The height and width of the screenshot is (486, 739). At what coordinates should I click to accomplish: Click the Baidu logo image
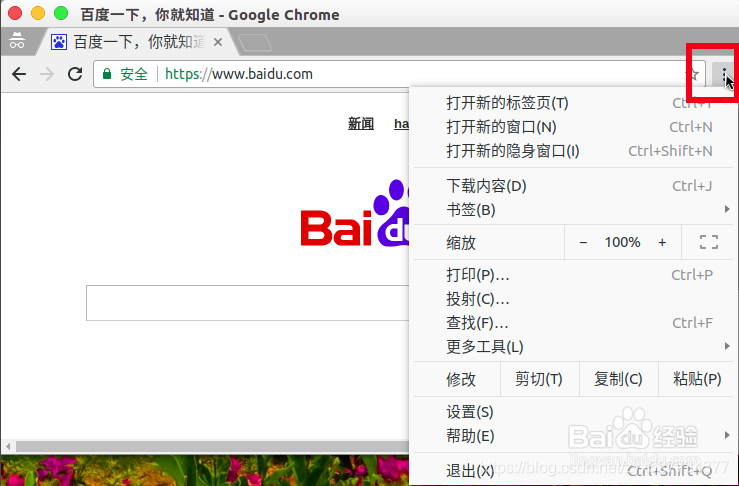click(355, 214)
